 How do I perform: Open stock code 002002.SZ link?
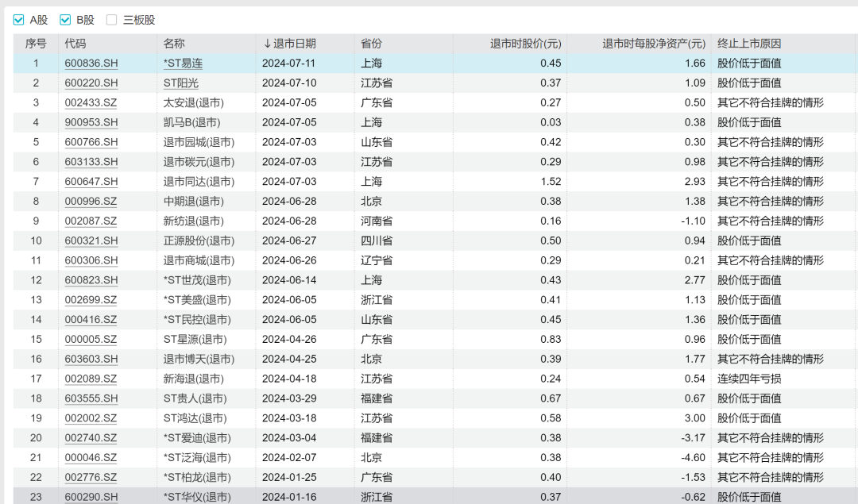coord(91,418)
